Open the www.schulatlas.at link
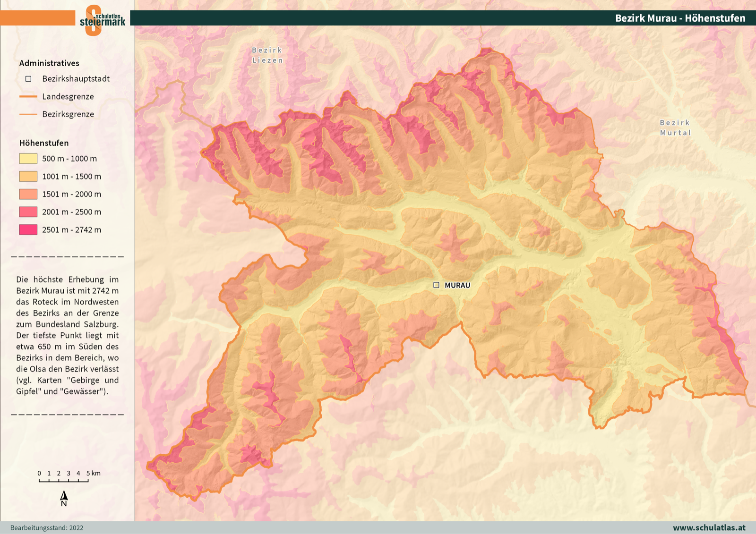The width and height of the screenshot is (756, 534). pyautogui.click(x=709, y=527)
